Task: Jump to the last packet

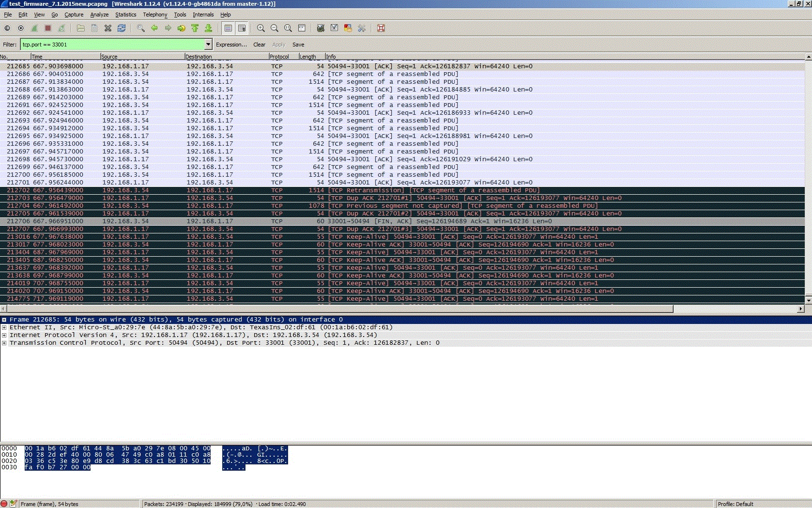Action: click(x=209, y=28)
